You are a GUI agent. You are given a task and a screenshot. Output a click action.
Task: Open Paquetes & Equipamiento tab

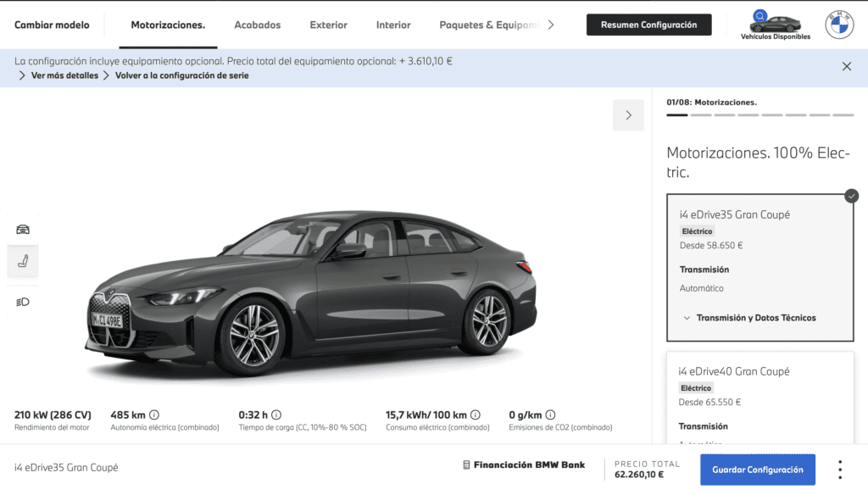[489, 25]
